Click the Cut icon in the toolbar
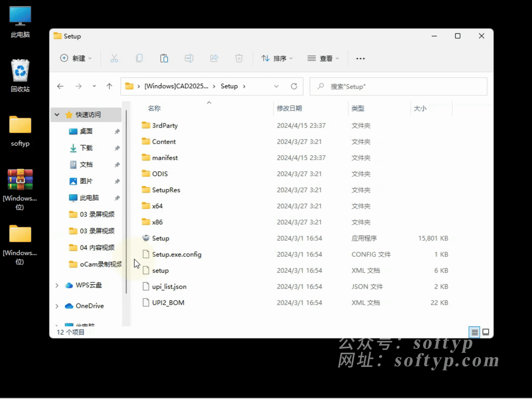Image resolution: width=532 pixels, height=399 pixels. coord(114,58)
